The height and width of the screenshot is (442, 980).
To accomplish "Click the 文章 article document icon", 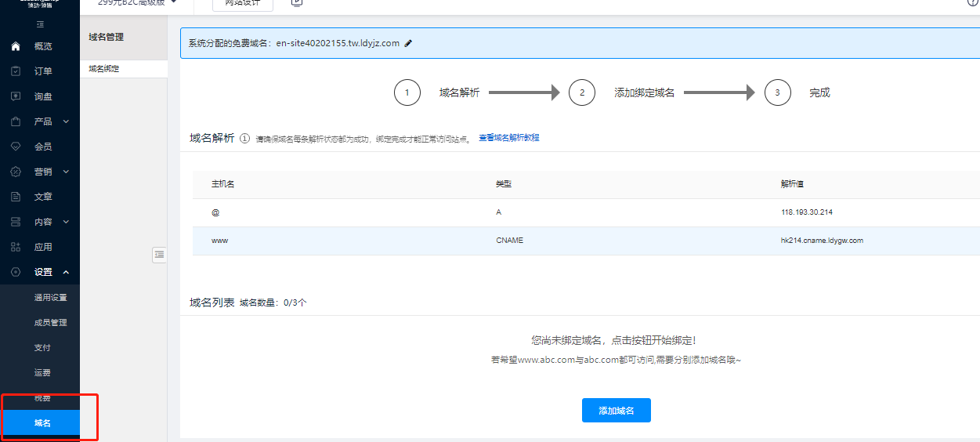I will pos(16,197).
